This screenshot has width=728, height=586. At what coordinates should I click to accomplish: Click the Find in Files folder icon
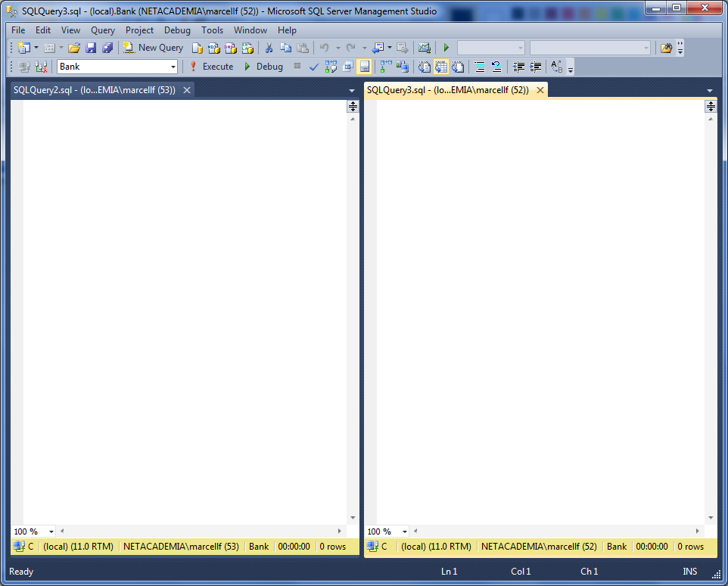(x=666, y=48)
